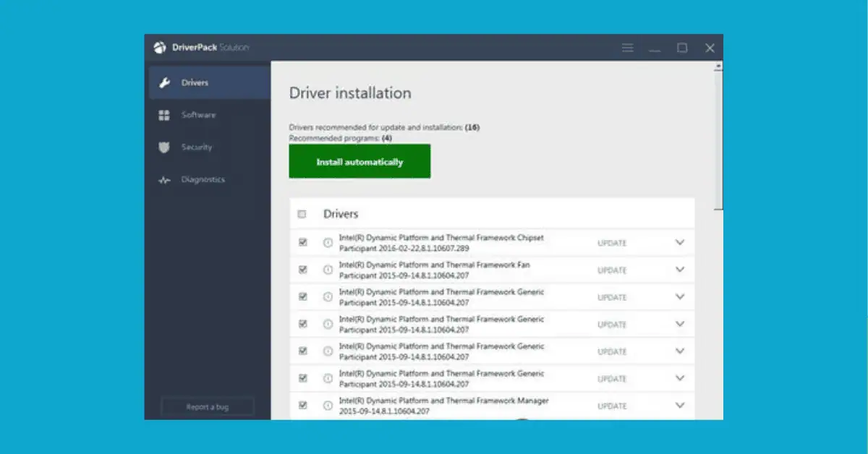
Task: Expand details for the Chipset Participant driver
Action: [679, 242]
